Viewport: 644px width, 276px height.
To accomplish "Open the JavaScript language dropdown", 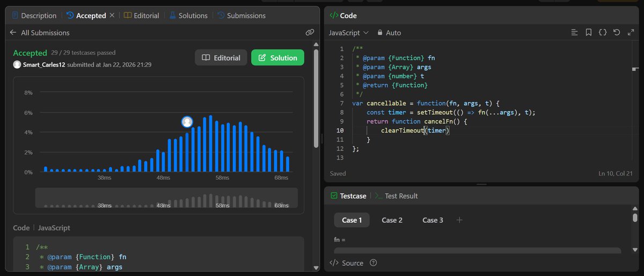I will coord(349,33).
